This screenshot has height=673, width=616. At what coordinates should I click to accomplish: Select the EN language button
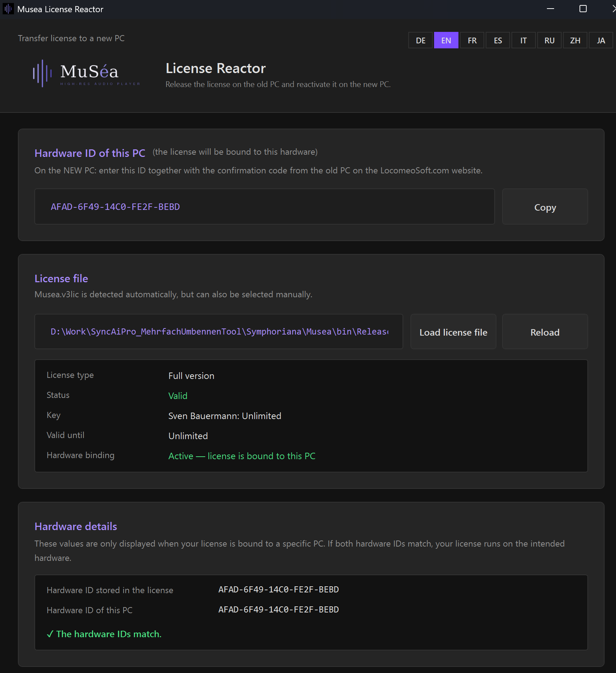pos(446,40)
